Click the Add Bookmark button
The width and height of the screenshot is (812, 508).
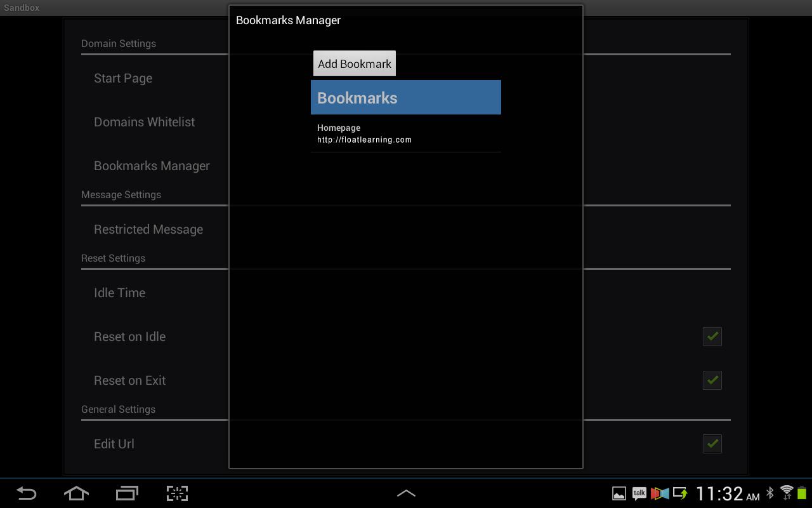(355, 63)
